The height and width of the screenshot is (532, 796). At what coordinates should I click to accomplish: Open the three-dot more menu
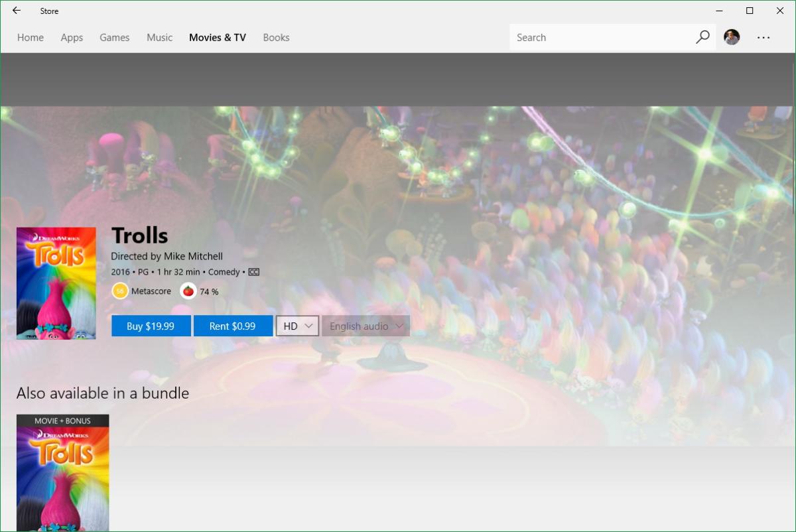(763, 38)
